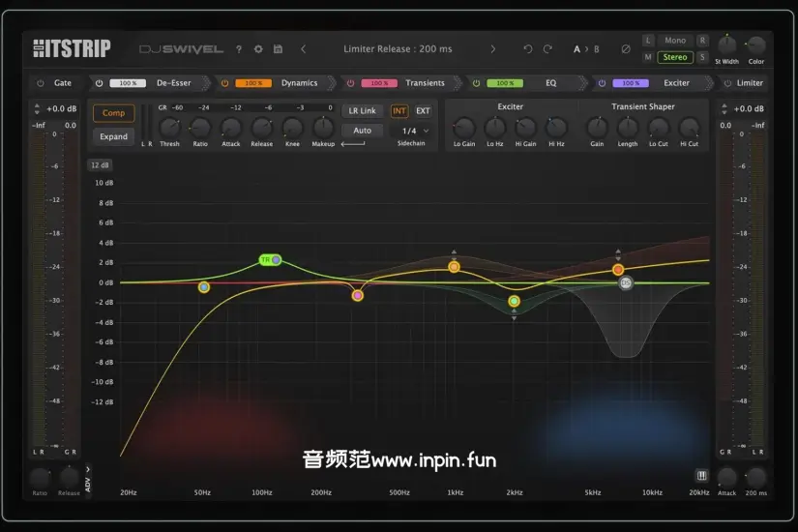Click the redo arrow icon
The image size is (798, 532).
(547, 49)
